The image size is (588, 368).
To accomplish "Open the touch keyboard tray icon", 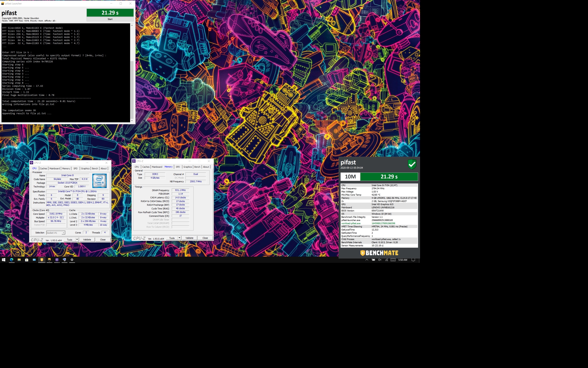I will [393, 260].
